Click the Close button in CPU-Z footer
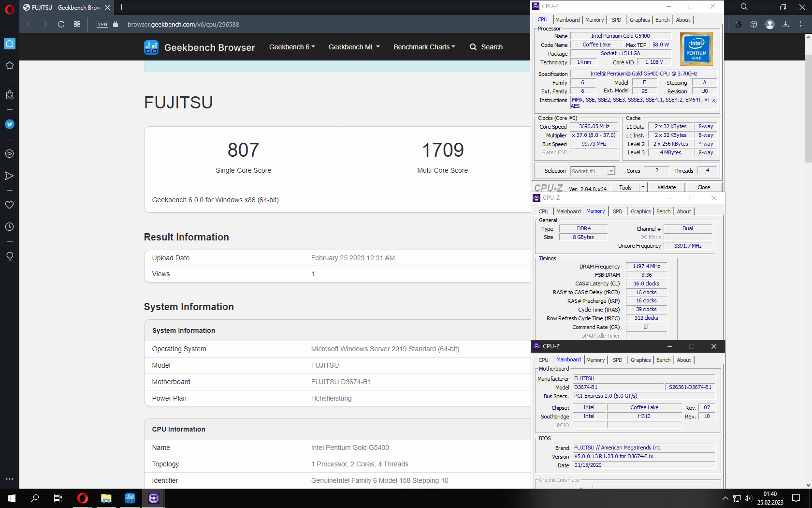 704,187
